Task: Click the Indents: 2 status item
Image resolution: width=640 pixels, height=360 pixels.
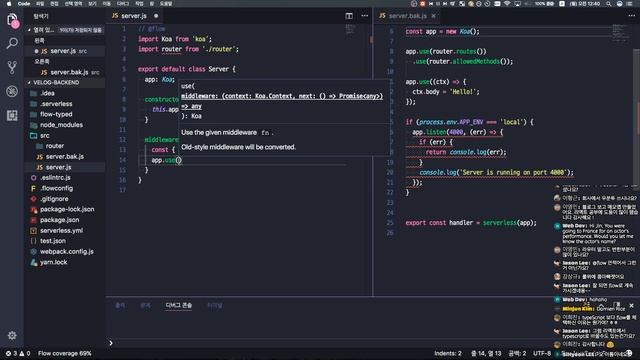Action: [447, 353]
